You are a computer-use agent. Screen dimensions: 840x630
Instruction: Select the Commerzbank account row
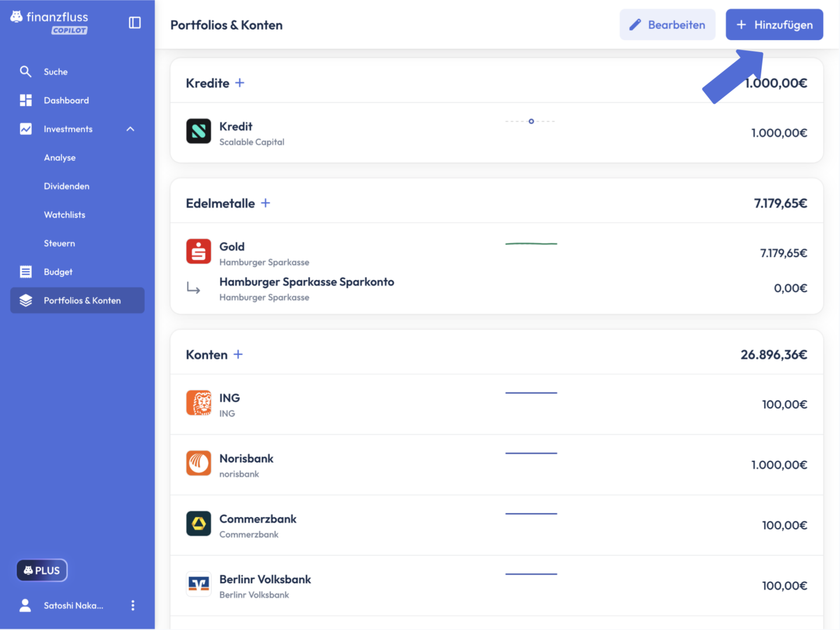tap(496, 525)
